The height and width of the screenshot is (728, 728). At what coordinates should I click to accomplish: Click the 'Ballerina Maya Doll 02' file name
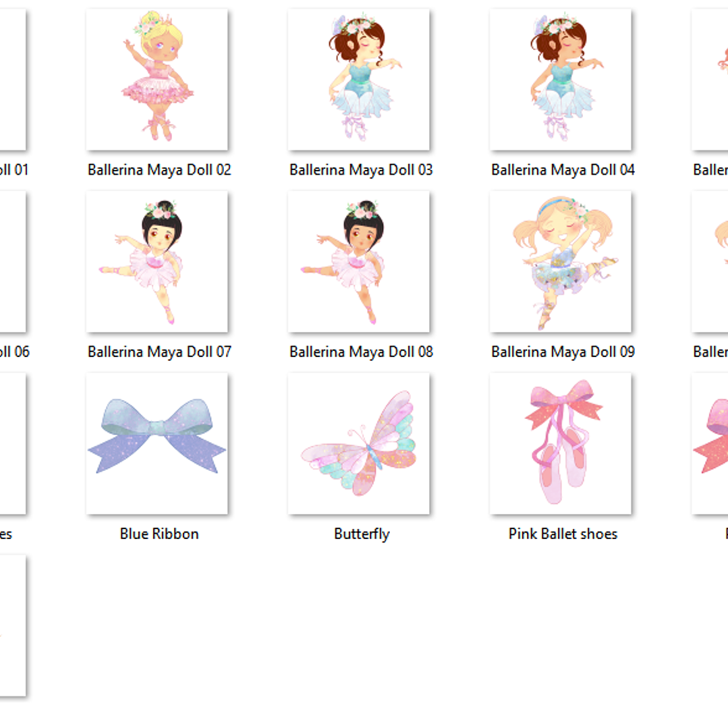(x=159, y=170)
